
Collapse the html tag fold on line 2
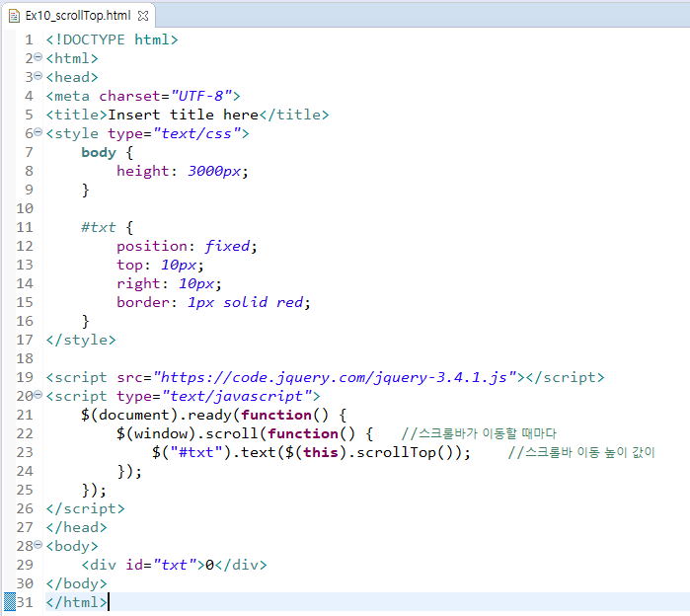pos(38,57)
